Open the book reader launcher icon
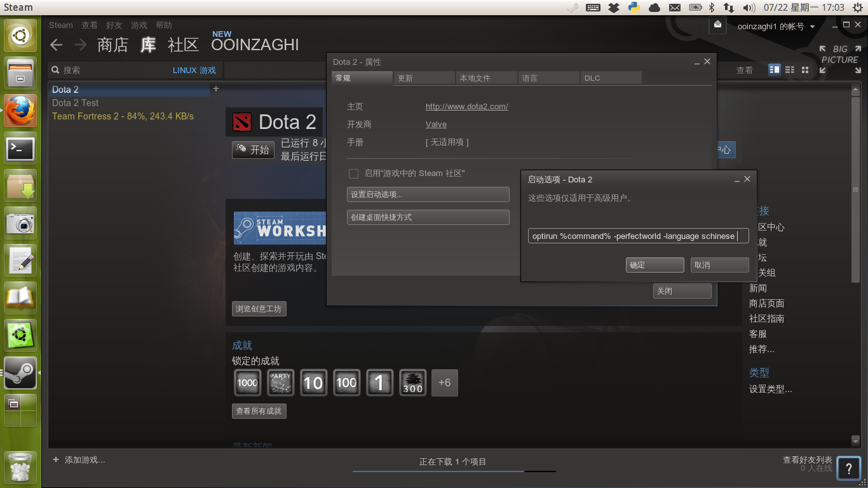 click(x=20, y=298)
